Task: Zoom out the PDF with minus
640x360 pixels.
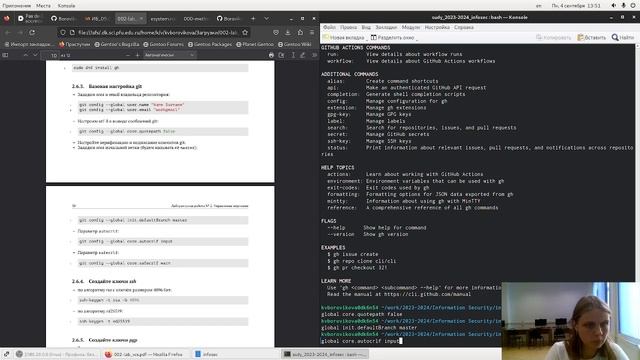Action: (x=128, y=55)
